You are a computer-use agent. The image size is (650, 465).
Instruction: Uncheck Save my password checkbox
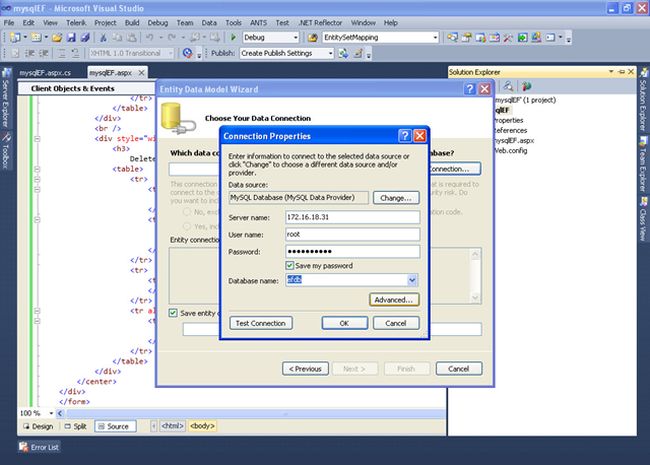pyautogui.click(x=289, y=265)
